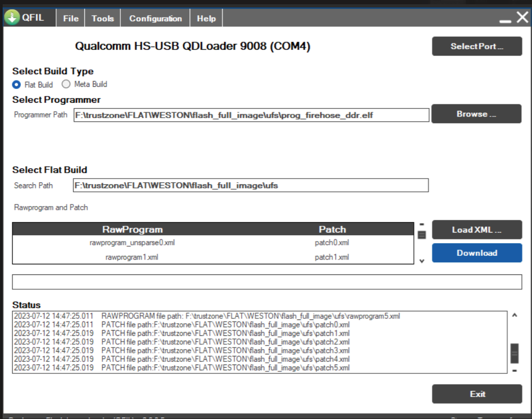Click the QFIL green download logo icon
The height and width of the screenshot is (419, 532).
point(12,17)
